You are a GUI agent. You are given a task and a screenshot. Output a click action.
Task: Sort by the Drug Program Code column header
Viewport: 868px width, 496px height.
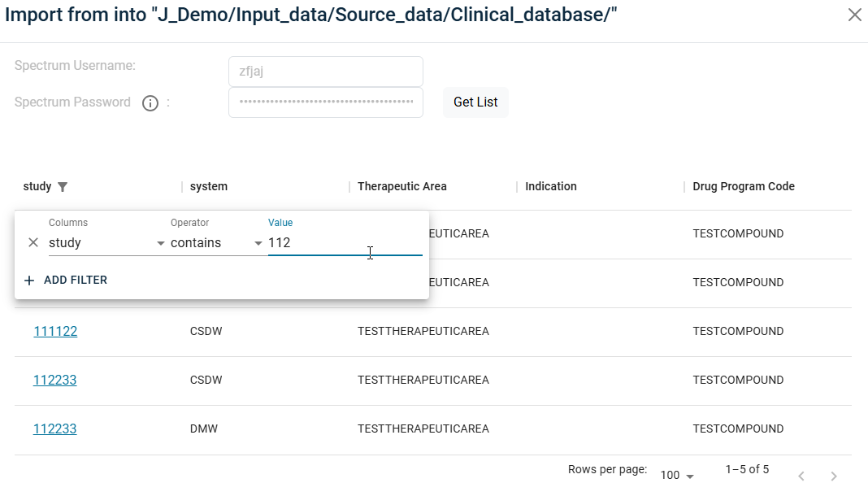tap(744, 186)
